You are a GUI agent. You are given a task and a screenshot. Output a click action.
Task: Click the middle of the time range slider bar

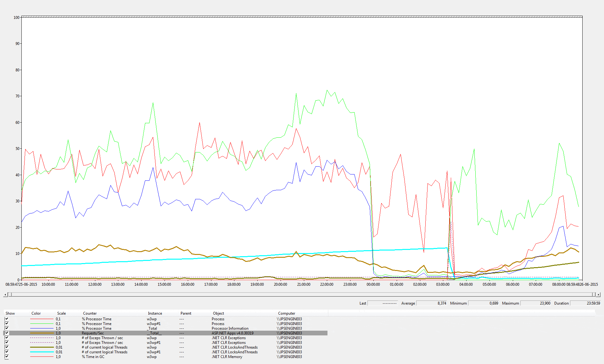click(302, 295)
